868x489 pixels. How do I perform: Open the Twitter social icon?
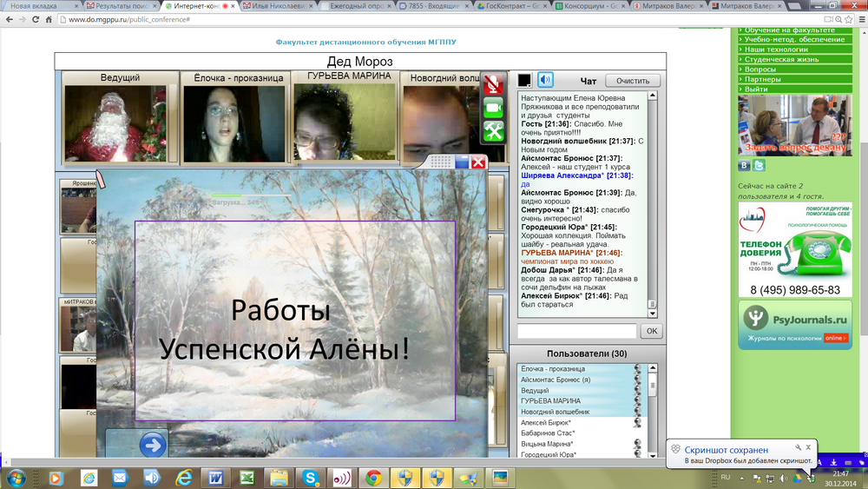[759, 165]
